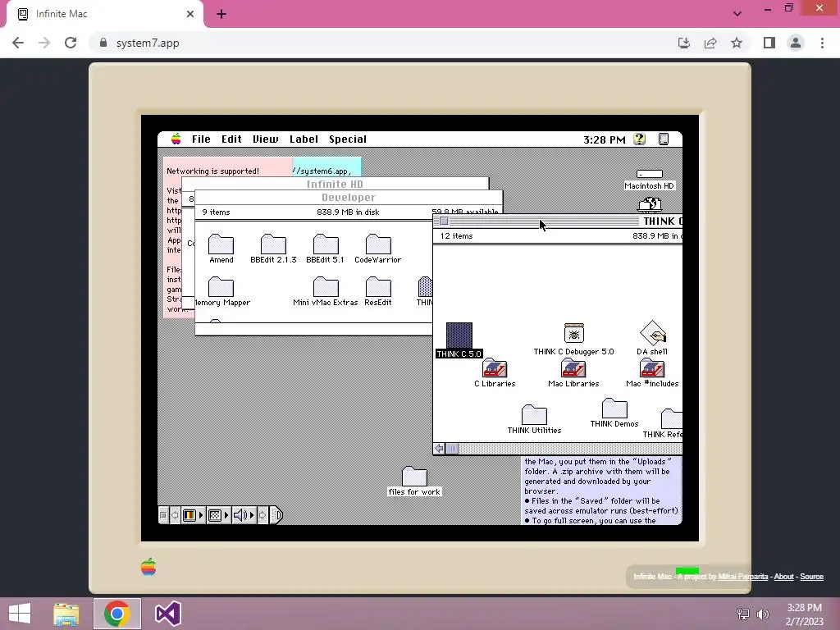The image size is (840, 630).
Task: Open the Application menu icon
Action: [x=664, y=139]
